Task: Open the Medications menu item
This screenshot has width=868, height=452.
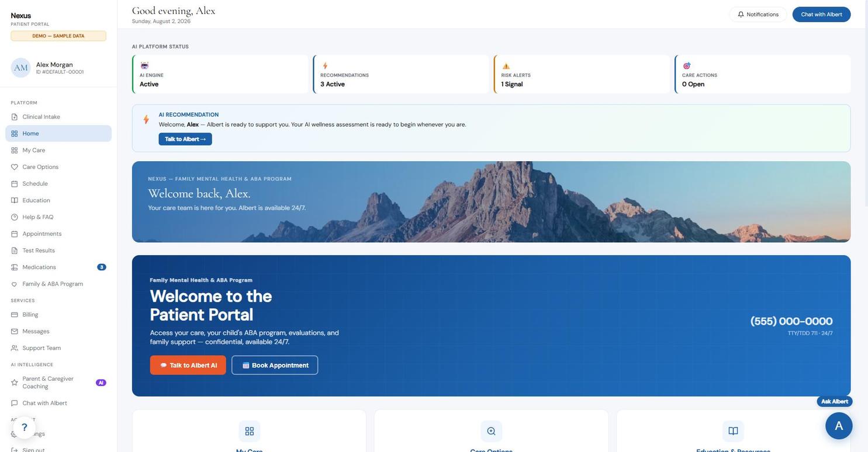Action: coord(58,267)
